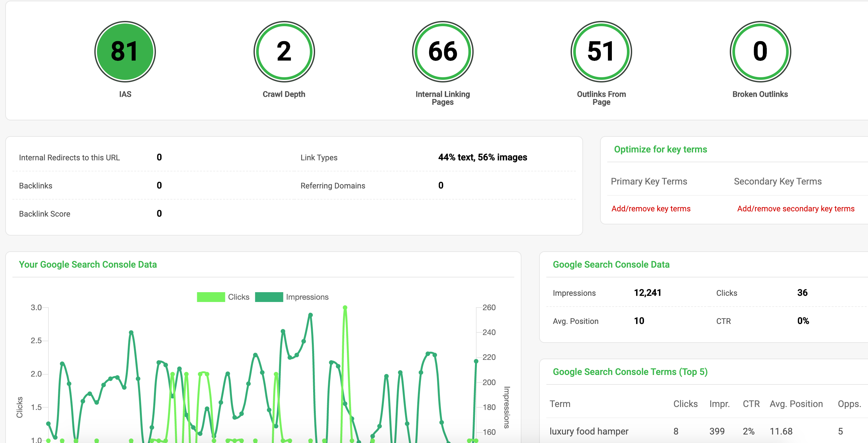Screen dimensions: 868x443
Task: Click the Referring Domains label
Action: (332, 186)
